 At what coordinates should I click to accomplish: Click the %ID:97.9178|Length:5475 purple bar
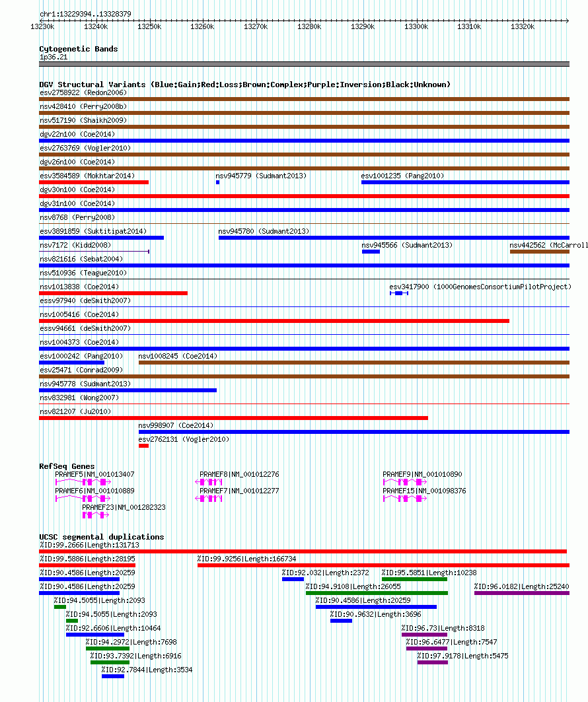(433, 662)
